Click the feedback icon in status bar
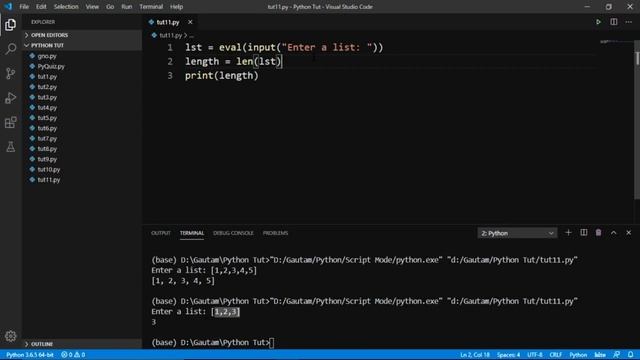This screenshot has height=360, width=640. (616, 355)
